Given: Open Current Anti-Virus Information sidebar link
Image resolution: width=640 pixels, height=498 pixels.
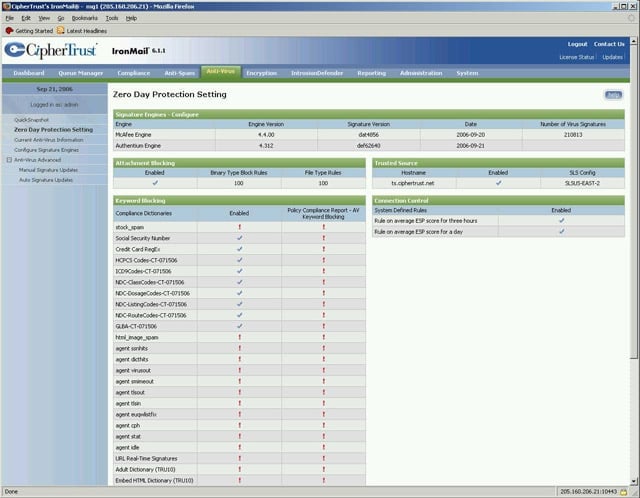Looking at the screenshot, I should click(49, 140).
